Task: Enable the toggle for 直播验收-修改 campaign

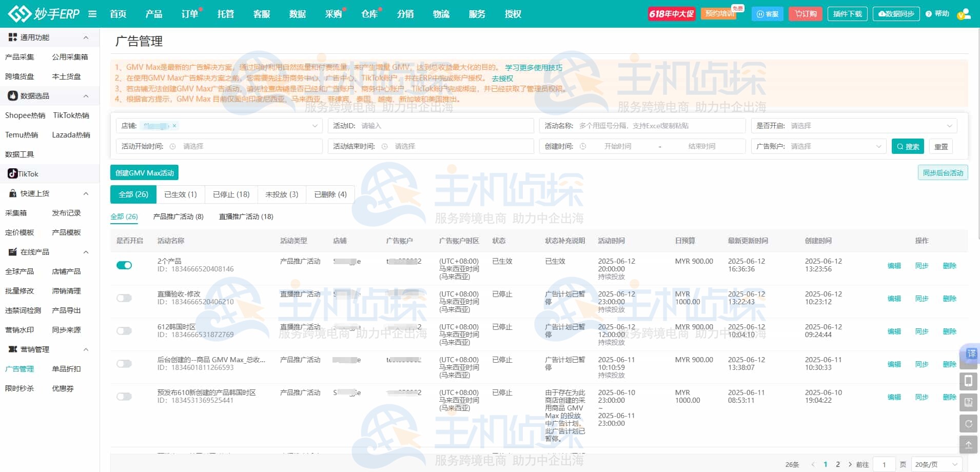Action: tap(124, 298)
